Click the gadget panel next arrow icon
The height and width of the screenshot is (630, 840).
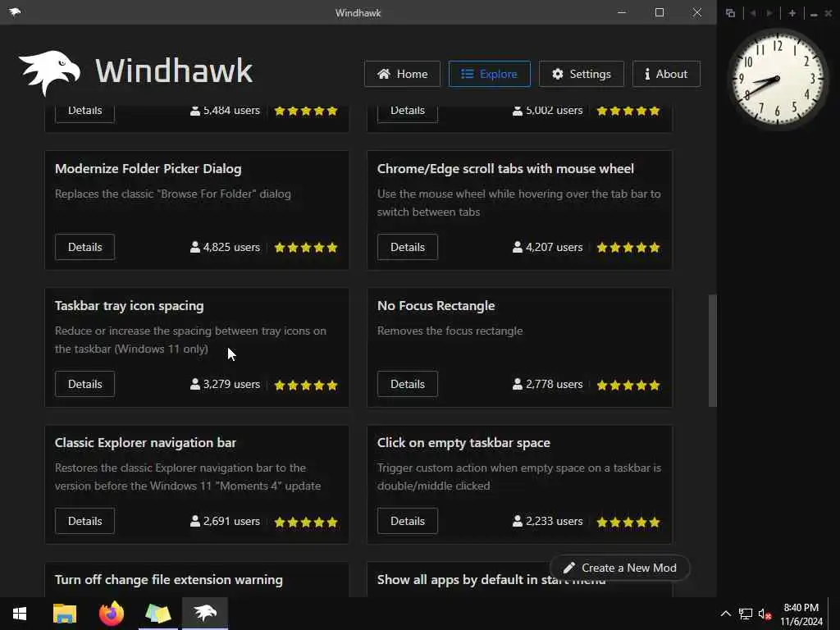click(x=769, y=13)
